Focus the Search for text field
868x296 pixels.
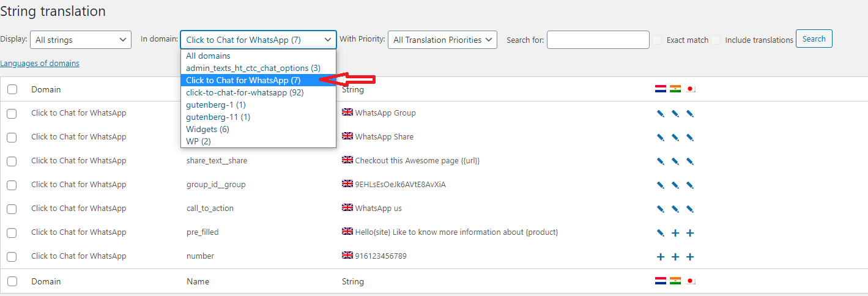tap(598, 40)
